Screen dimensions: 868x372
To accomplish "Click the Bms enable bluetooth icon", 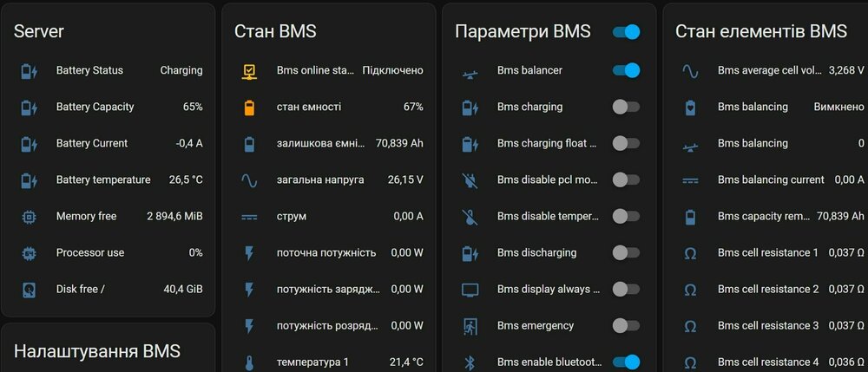I will point(470,362).
